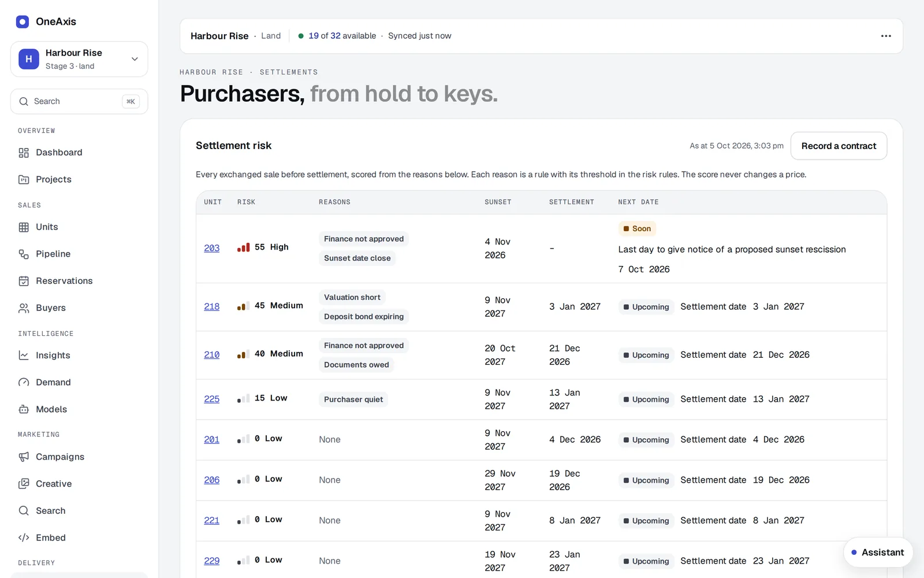The image size is (924, 578).
Task: Click the sidebar Search magnifier under Marketing
Action: point(24,511)
